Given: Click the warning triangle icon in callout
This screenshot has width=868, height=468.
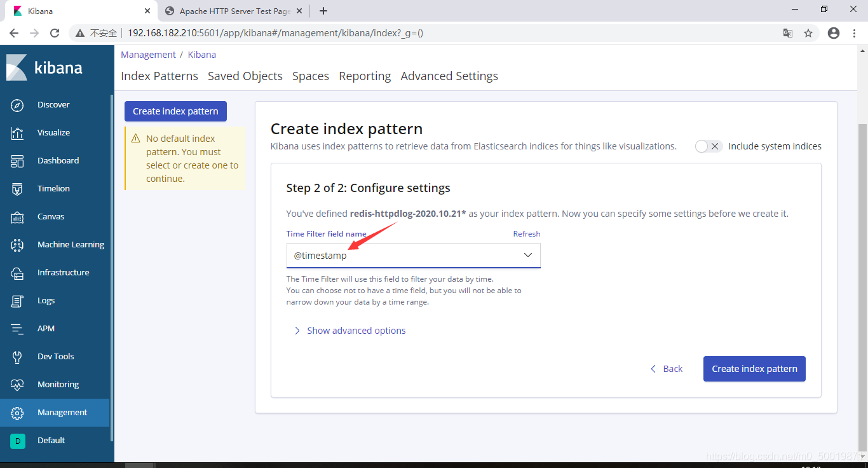Looking at the screenshot, I should click(135, 139).
